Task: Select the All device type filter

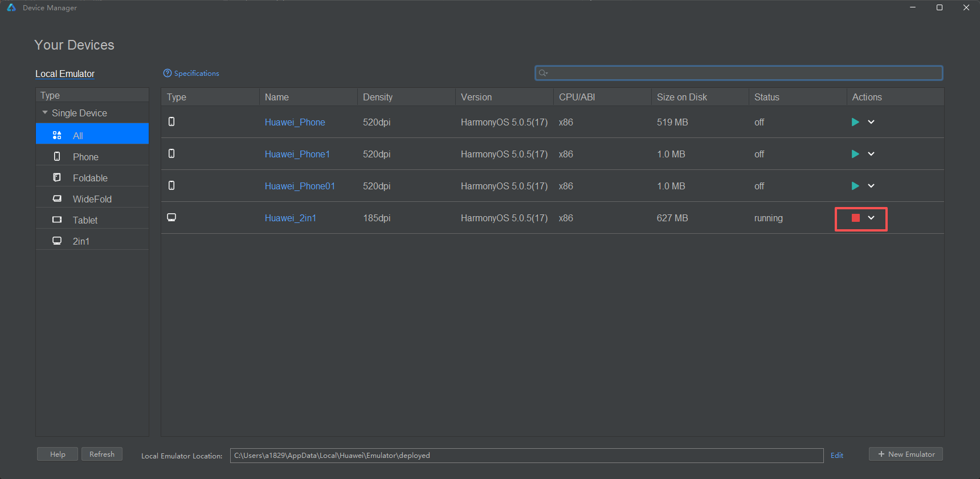Action: [x=92, y=133]
